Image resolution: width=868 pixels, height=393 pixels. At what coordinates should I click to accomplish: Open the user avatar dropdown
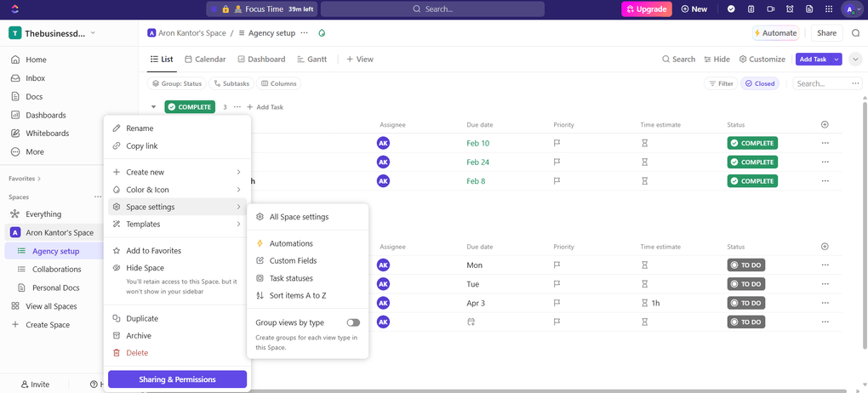click(x=852, y=9)
